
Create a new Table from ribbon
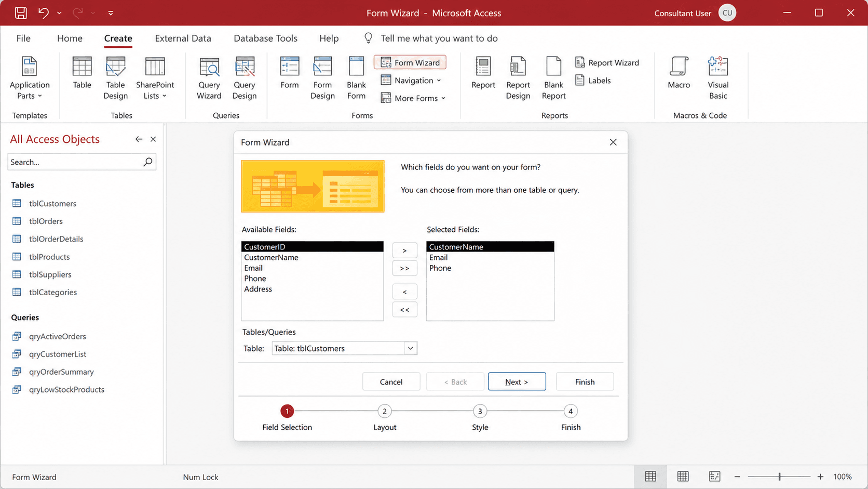pyautogui.click(x=82, y=73)
